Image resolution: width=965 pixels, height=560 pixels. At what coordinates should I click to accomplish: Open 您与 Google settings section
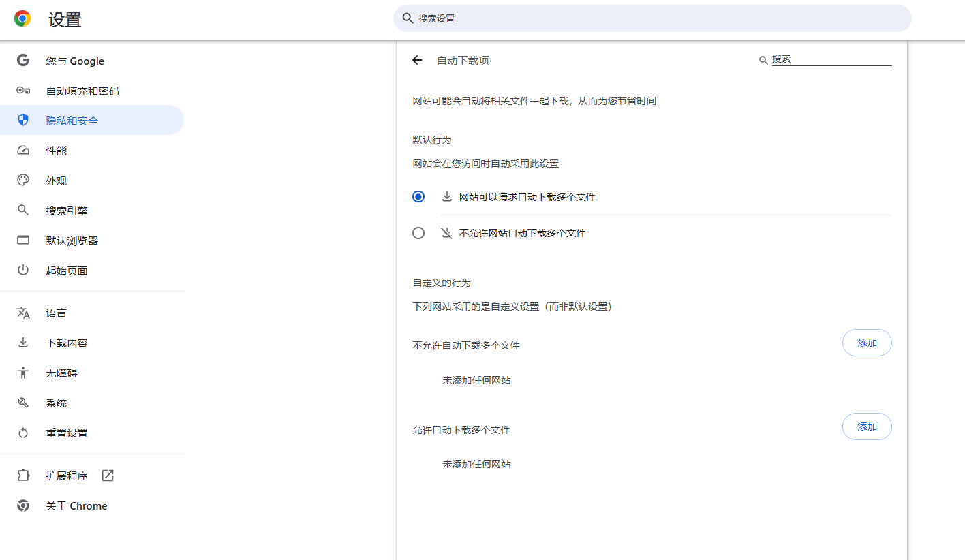[92, 61]
